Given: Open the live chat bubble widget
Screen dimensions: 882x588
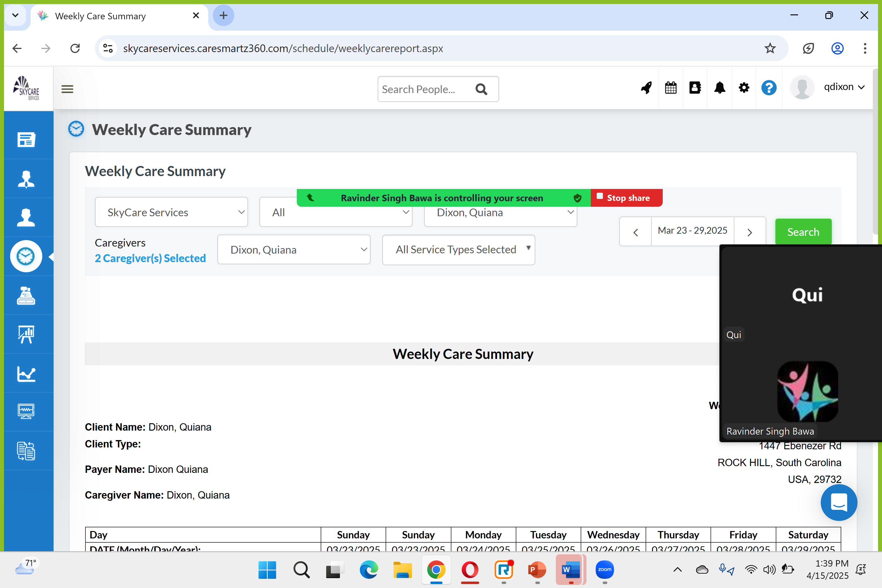Looking at the screenshot, I should (x=839, y=502).
